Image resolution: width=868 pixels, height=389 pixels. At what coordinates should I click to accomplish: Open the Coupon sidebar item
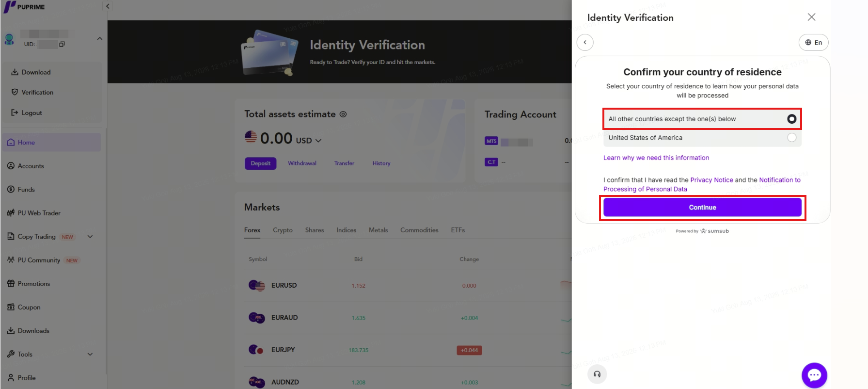pyautogui.click(x=29, y=307)
